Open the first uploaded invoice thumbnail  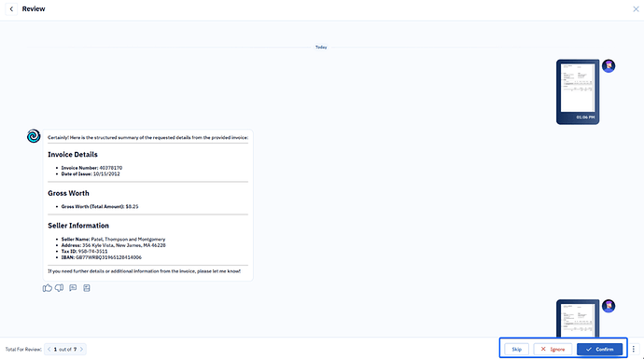coord(578,92)
